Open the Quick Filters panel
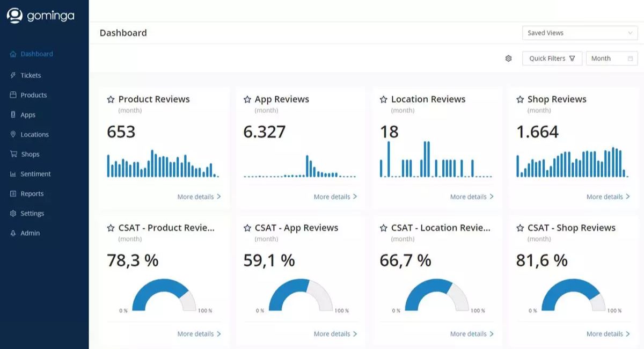 (552, 59)
